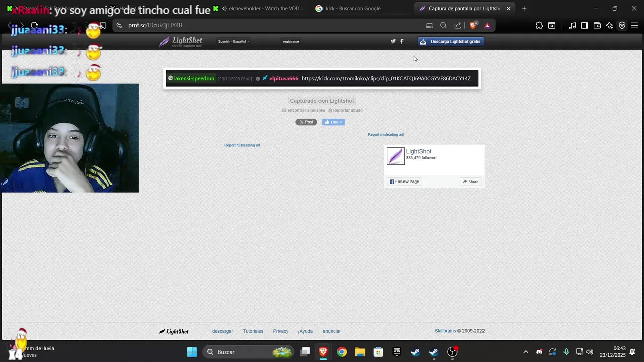Click Follow Page in LightShot Facebook widget
Screen dimensions: 644x362
click(404, 182)
